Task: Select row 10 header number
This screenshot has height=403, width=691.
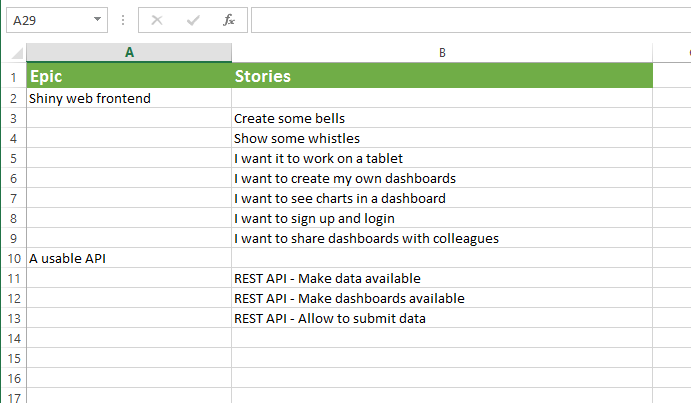Action: pos(14,258)
